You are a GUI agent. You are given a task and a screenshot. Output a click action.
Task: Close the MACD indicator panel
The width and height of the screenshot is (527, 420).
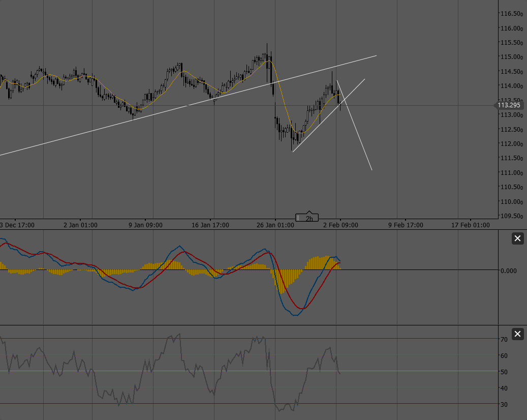pos(517,238)
